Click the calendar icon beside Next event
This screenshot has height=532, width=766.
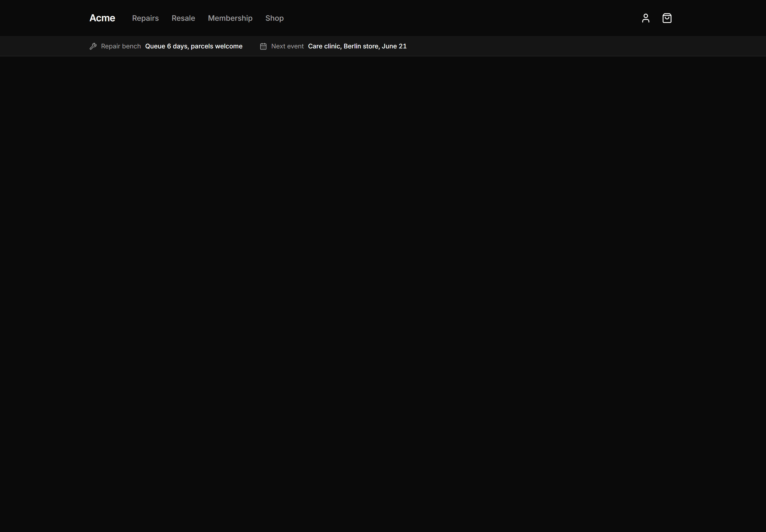[263, 46]
